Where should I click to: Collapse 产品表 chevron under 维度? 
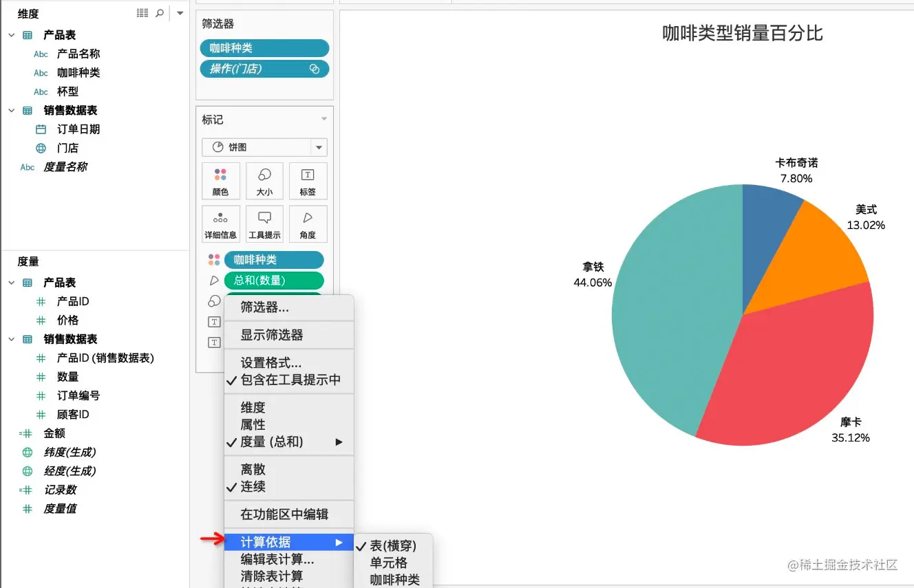(12, 35)
